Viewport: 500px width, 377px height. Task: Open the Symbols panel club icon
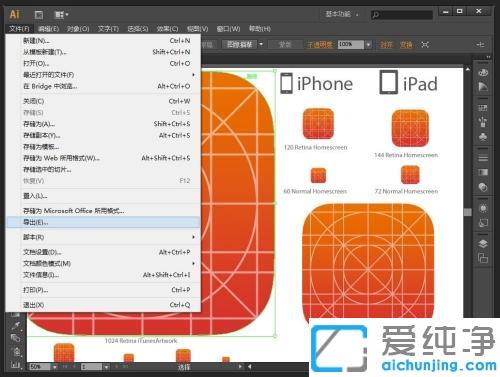[483, 137]
